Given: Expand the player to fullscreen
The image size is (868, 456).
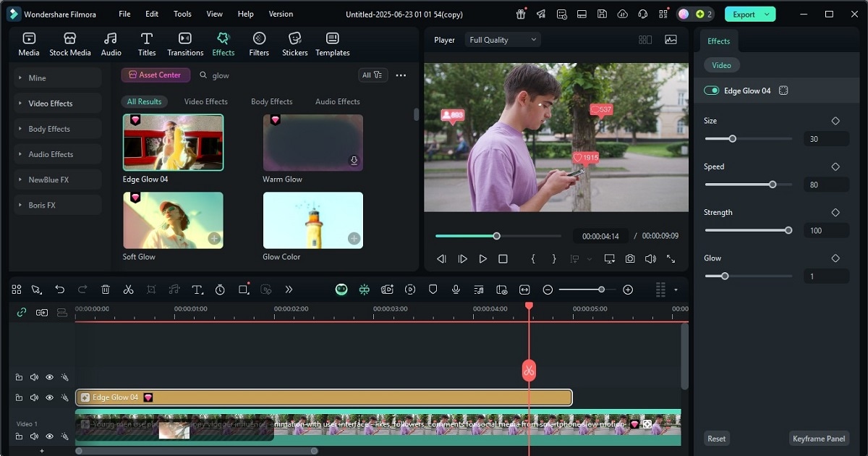Looking at the screenshot, I should pyautogui.click(x=671, y=258).
